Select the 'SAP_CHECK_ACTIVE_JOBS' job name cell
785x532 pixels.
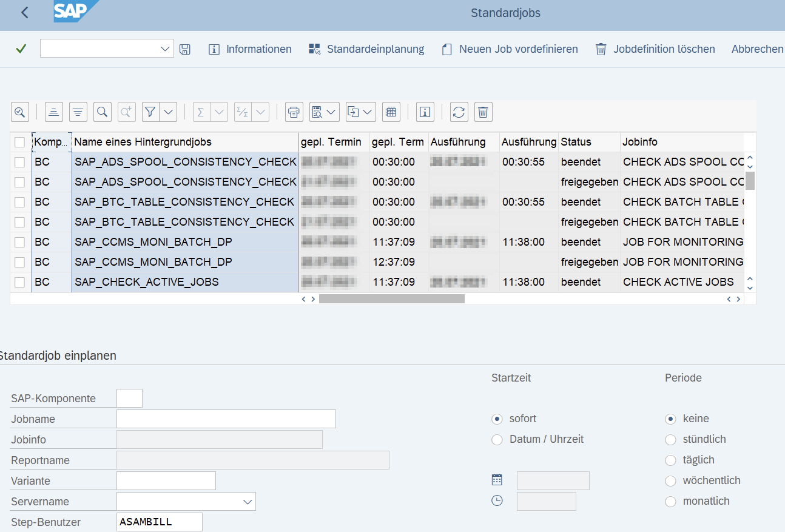coord(185,282)
